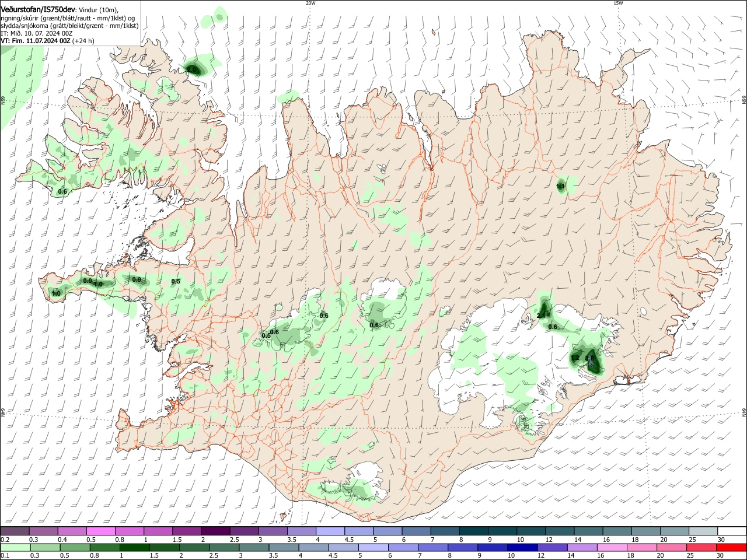Select the light grey 25 swatch in upper legend row
Screen dimensions: 747x560
click(x=704, y=531)
